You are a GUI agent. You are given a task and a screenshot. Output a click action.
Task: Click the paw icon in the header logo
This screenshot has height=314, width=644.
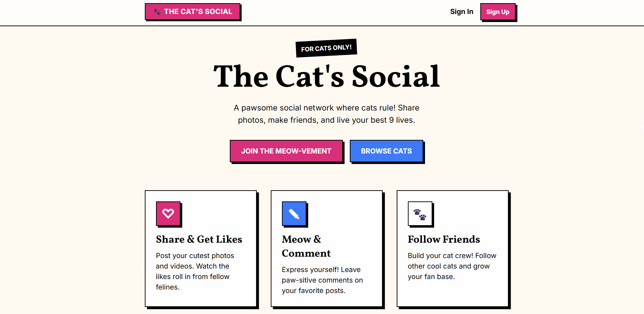coord(157,11)
